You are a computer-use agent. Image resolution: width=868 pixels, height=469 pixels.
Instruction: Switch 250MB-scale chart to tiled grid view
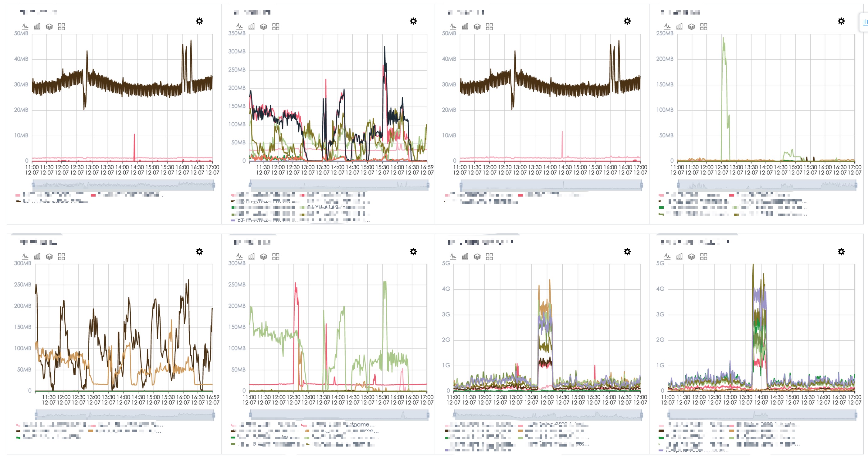704,26
